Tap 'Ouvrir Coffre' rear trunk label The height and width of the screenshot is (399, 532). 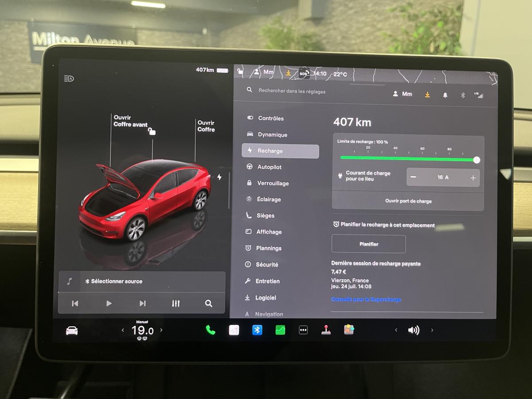click(206, 126)
